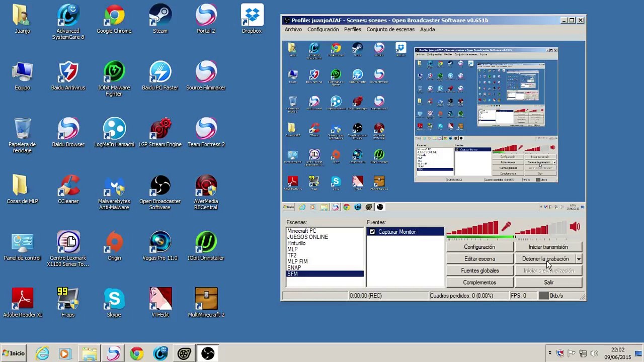Screen dimensions: 644x362
Task: Open Conjunto de escenas menu
Action: 390,29
